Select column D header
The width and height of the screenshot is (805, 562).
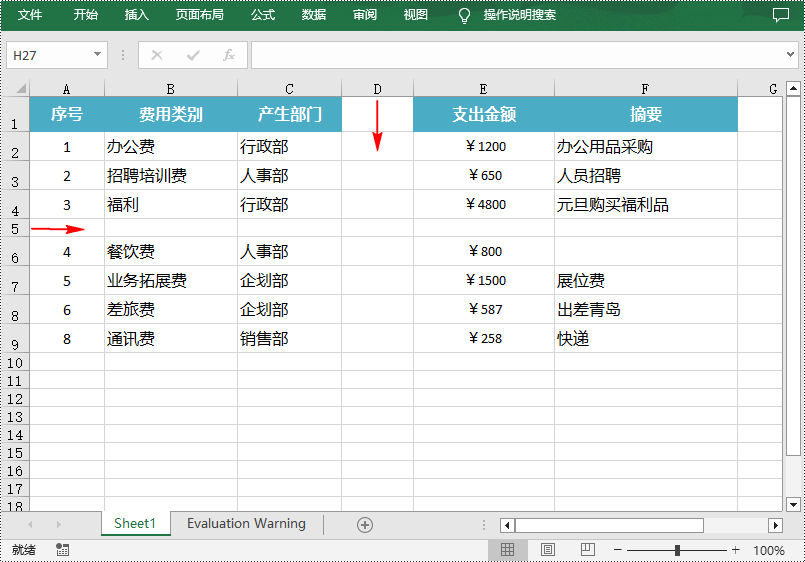[377, 89]
